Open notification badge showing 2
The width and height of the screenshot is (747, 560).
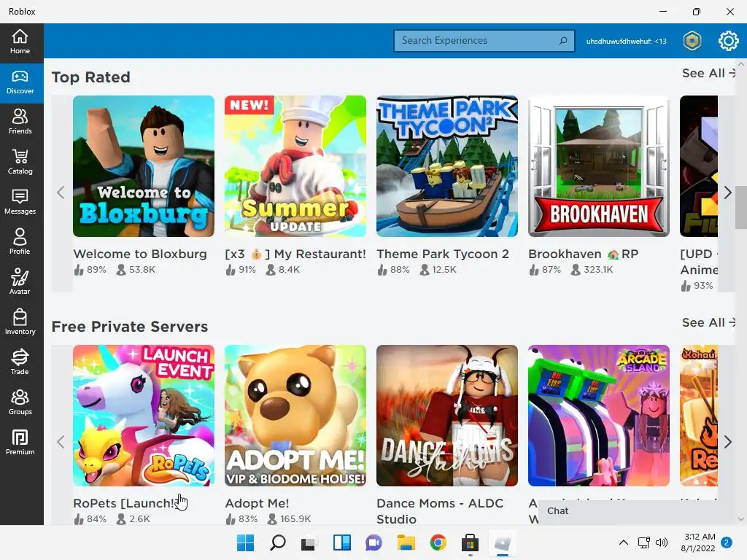(727, 542)
